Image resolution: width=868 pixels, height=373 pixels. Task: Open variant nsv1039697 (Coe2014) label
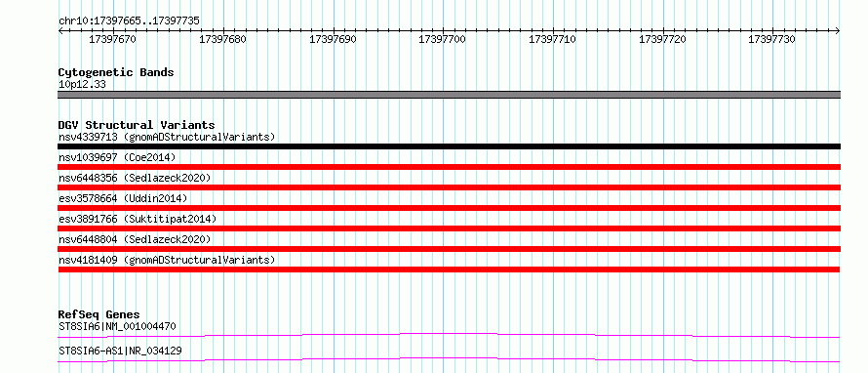pyautogui.click(x=117, y=157)
